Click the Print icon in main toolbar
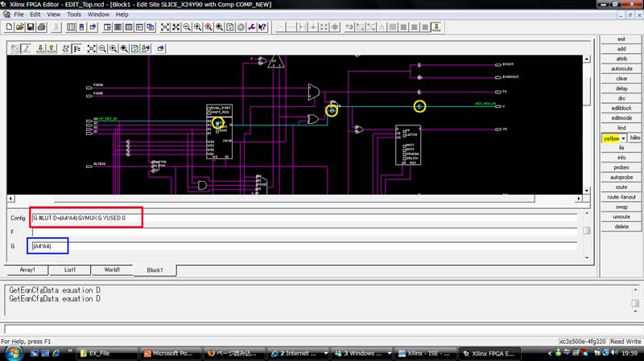 [x=42, y=27]
